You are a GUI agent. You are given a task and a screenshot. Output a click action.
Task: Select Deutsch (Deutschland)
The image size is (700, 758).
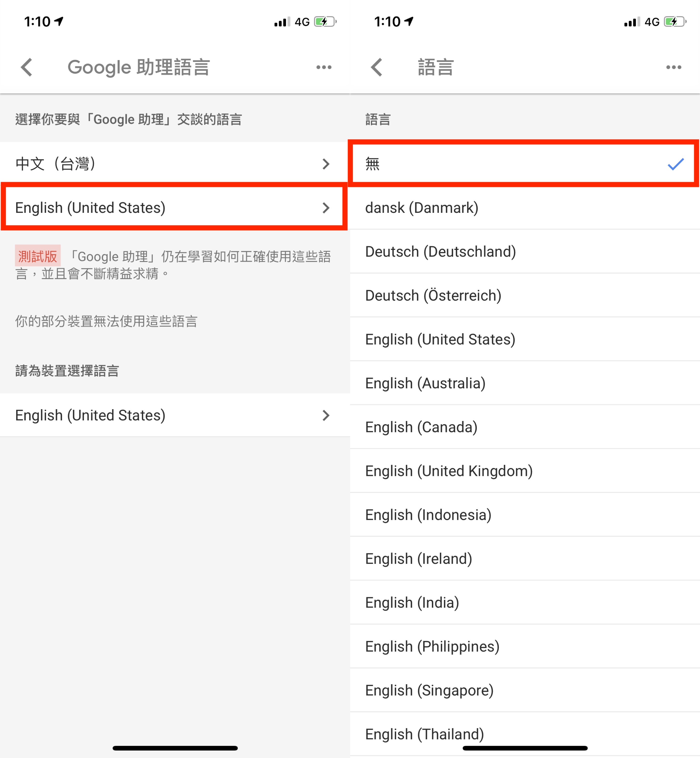click(x=525, y=252)
